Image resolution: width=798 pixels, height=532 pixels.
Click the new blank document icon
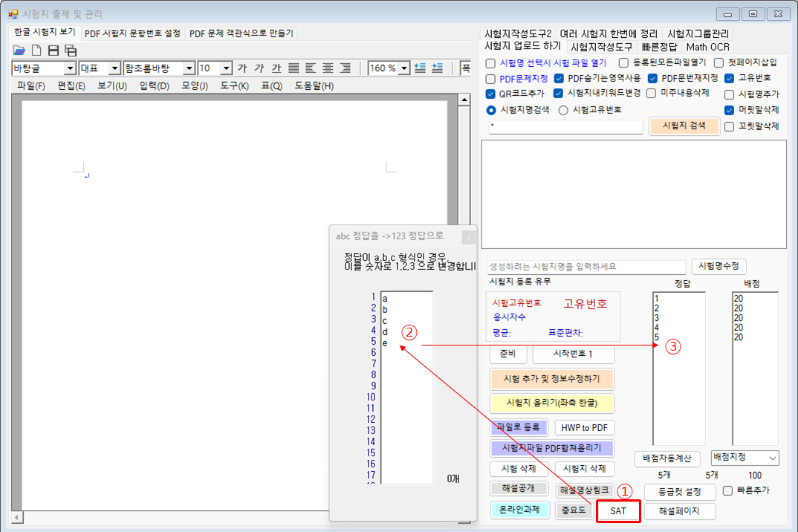click(36, 51)
